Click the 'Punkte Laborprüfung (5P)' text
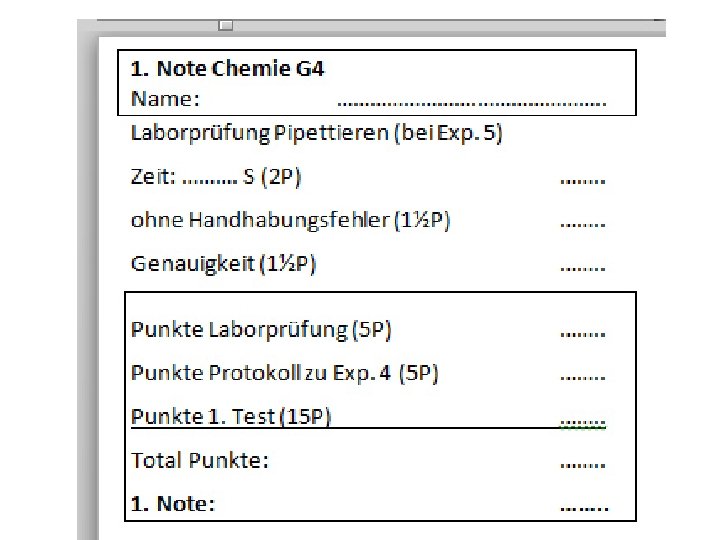 (261, 328)
